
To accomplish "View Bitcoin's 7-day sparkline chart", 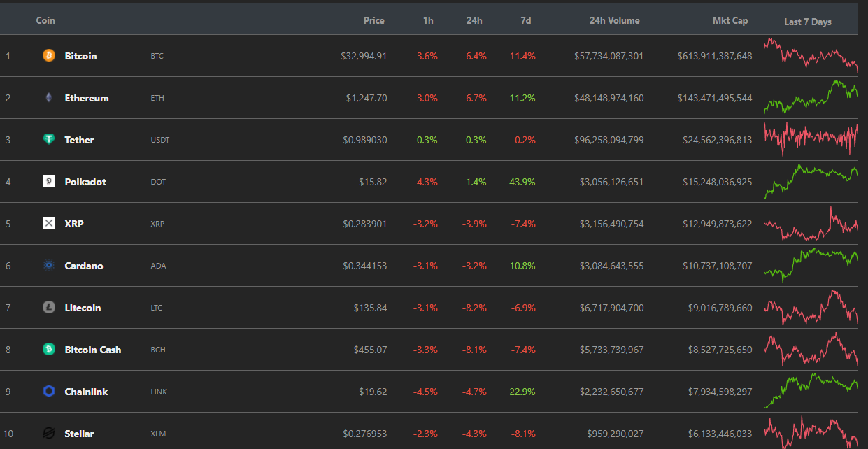I will pyautogui.click(x=811, y=56).
